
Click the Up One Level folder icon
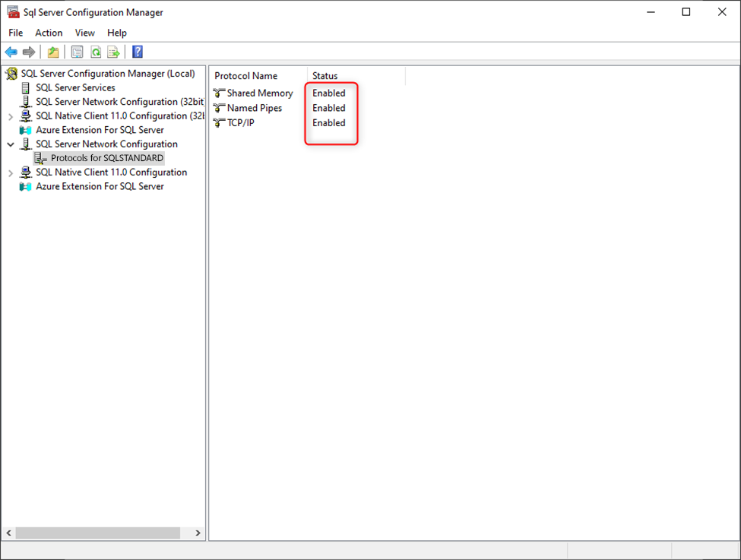[x=53, y=52]
